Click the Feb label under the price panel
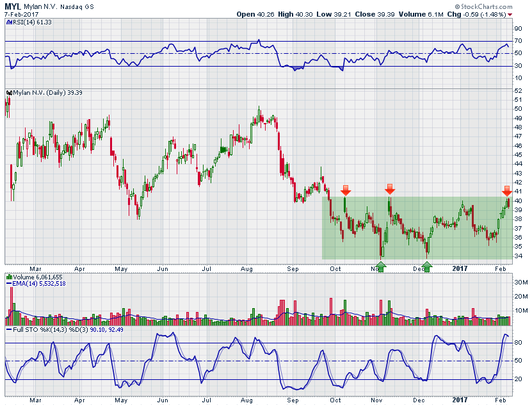Image resolution: width=532 pixels, height=410 pixels. coord(501,269)
